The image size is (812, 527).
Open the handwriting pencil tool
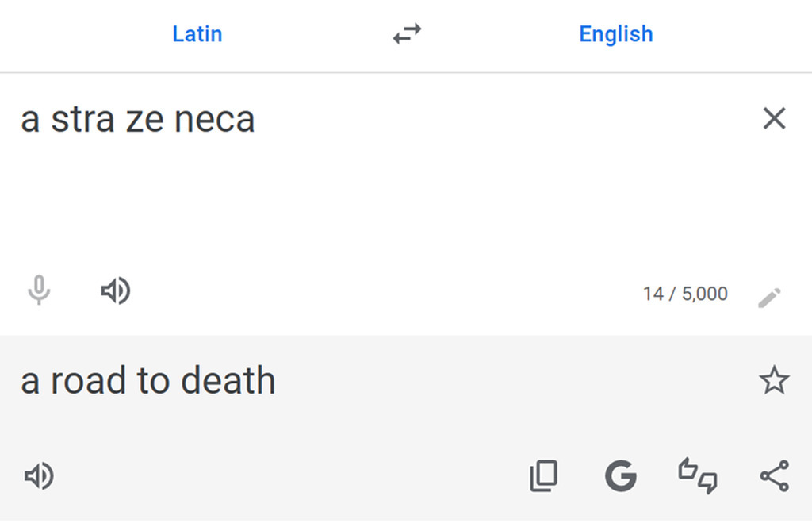[x=769, y=298]
